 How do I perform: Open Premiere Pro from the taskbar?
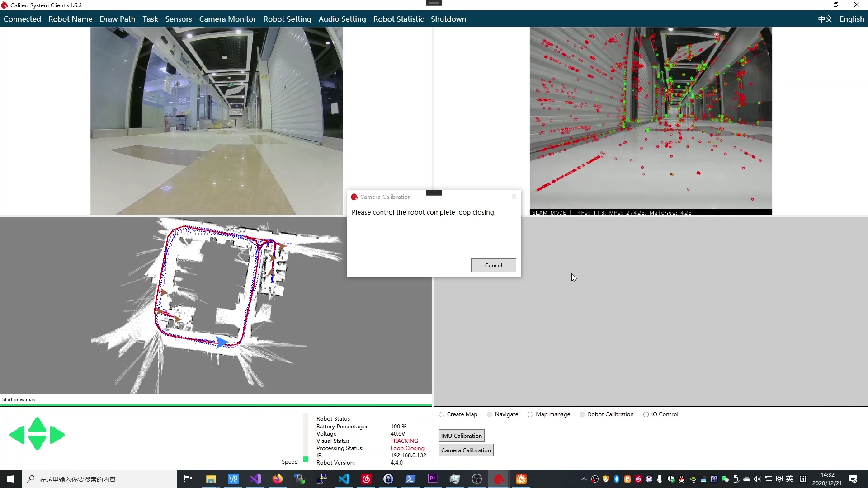pos(433,479)
